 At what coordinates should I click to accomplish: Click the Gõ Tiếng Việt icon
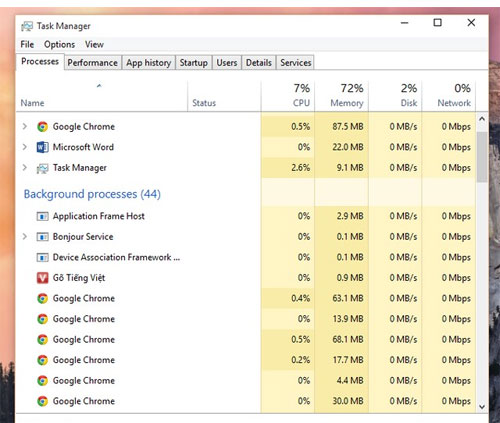click(42, 278)
